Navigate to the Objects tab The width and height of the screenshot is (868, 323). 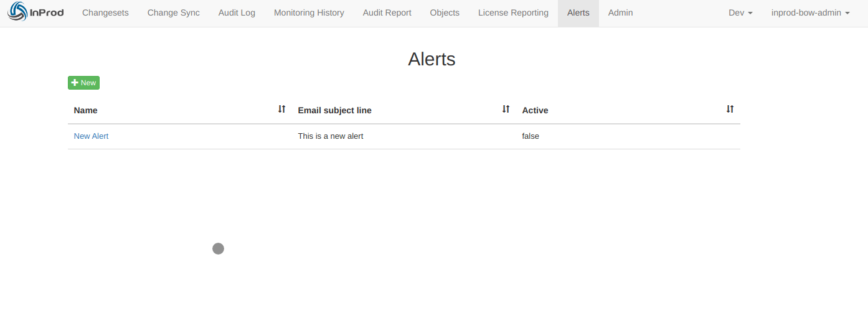coord(445,13)
